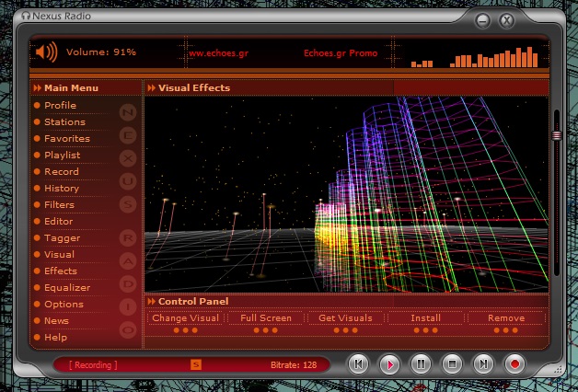Stop playback with the Stop button
The width and height of the screenshot is (578, 392).
451,364
